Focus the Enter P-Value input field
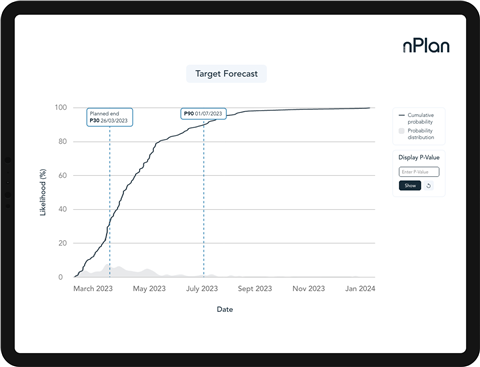 [x=419, y=172]
